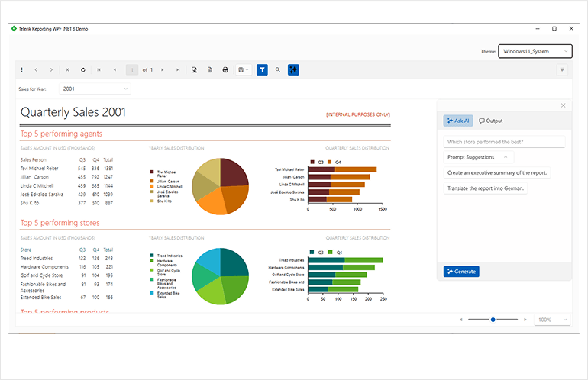Open the 100% zoom level dropdown
Viewport: 588px width, 380px height.
(x=552, y=320)
